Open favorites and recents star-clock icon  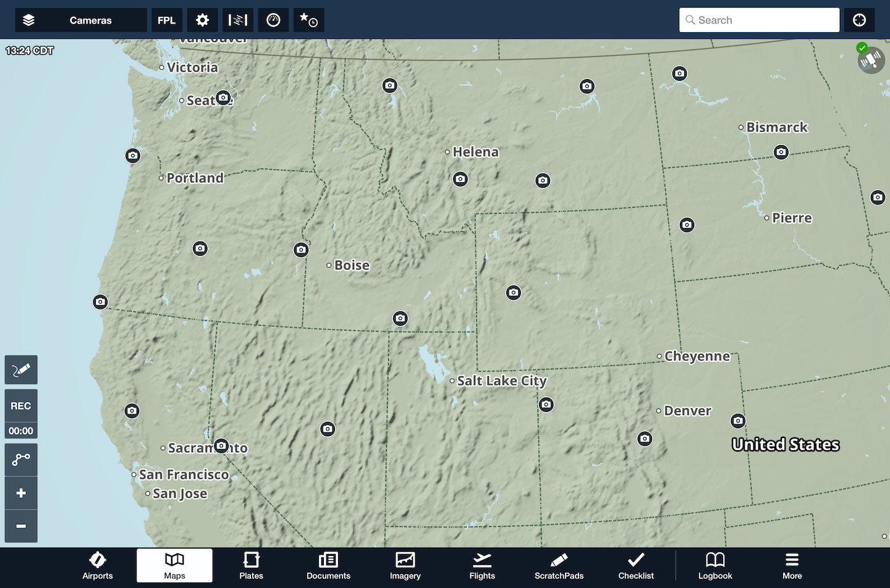point(309,20)
